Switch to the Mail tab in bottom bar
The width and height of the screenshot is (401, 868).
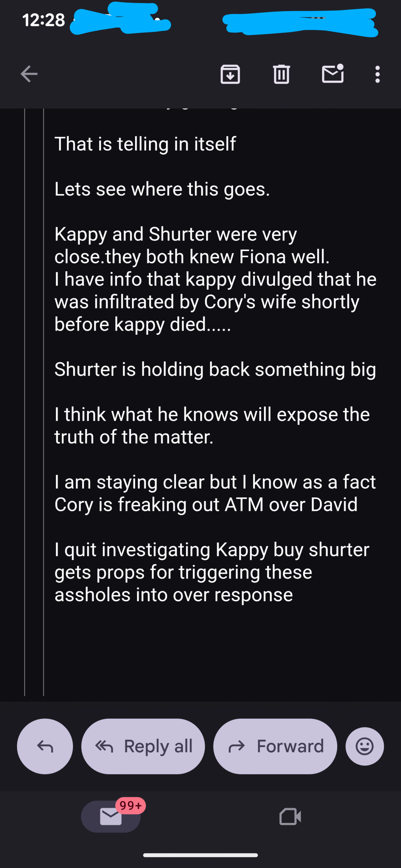tap(111, 816)
